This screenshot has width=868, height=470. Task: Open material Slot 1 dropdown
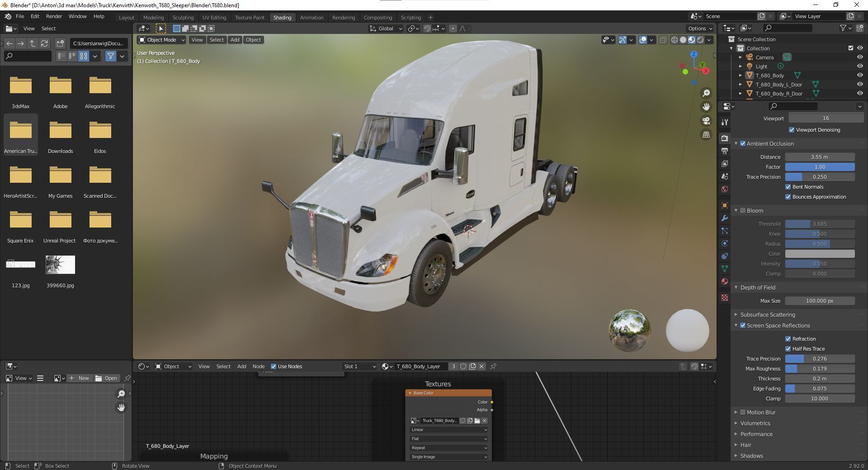[x=360, y=366]
